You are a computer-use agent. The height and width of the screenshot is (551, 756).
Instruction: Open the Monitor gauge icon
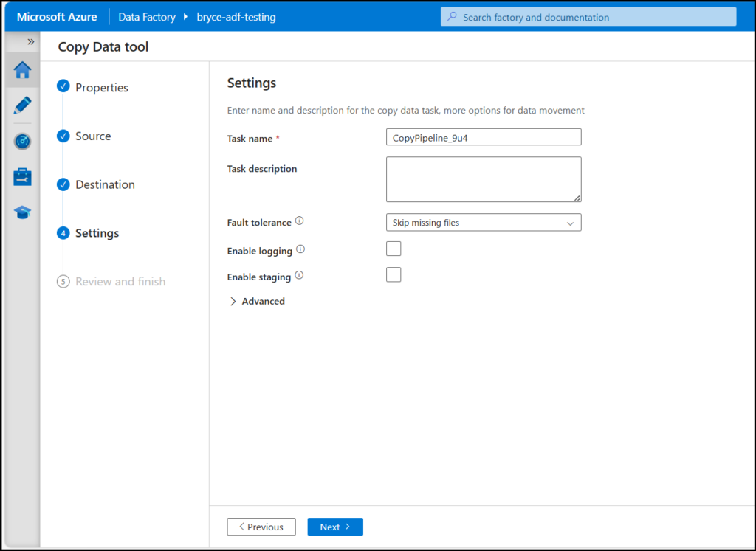[x=21, y=141]
